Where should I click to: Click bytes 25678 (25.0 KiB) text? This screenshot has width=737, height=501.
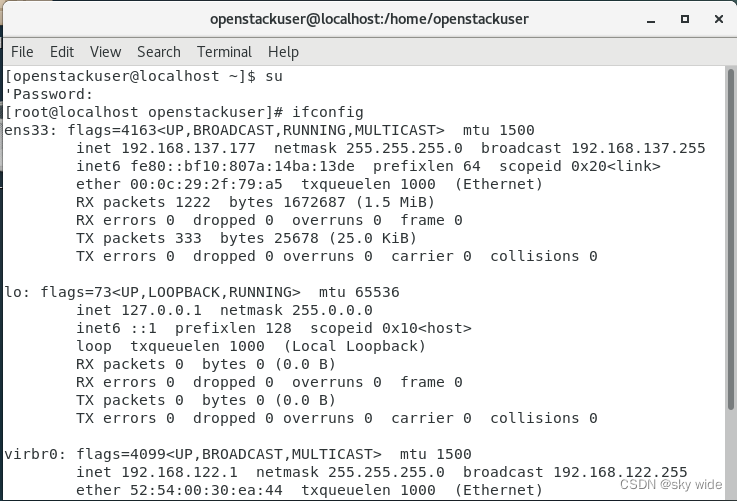[318, 238]
